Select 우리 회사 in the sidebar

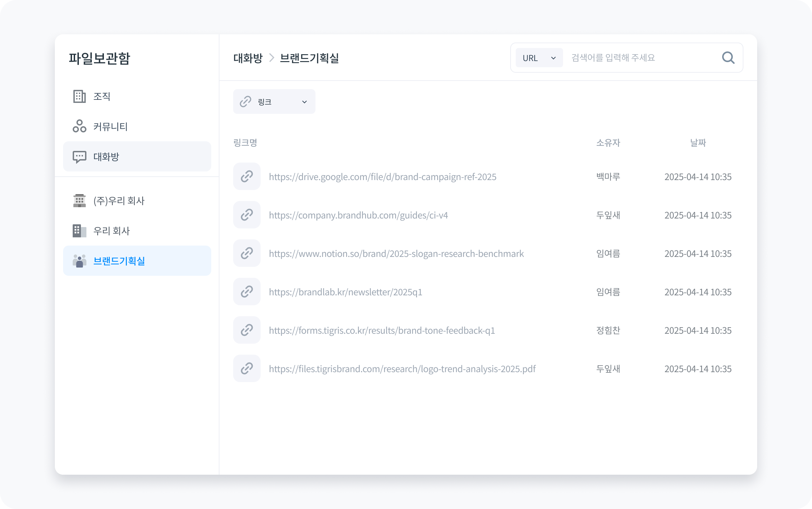pos(111,231)
